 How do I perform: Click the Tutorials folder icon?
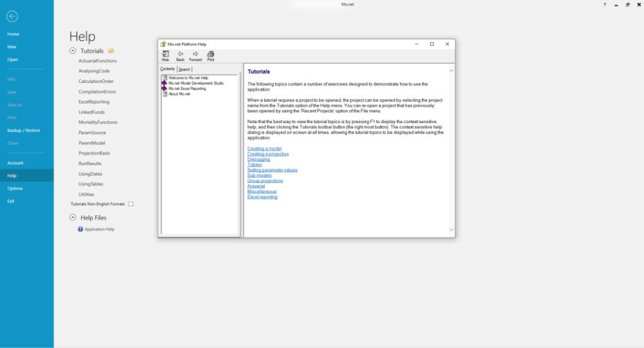[x=111, y=50]
